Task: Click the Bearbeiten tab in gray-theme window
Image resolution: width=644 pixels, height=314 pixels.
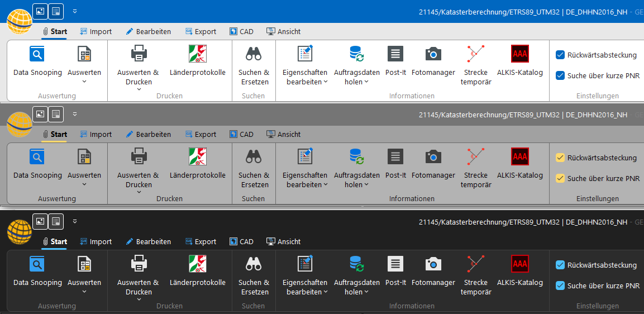Action: [x=148, y=135]
